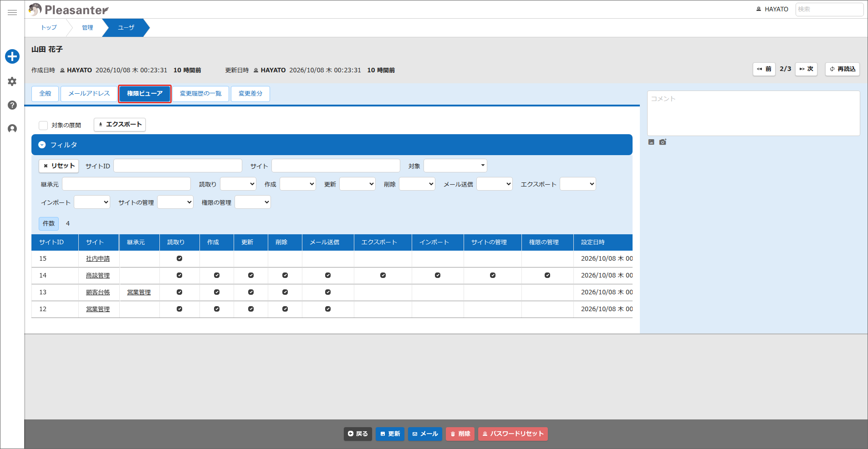Click the パスワードリセット button
Screen dimensions: 868x449
click(513, 434)
